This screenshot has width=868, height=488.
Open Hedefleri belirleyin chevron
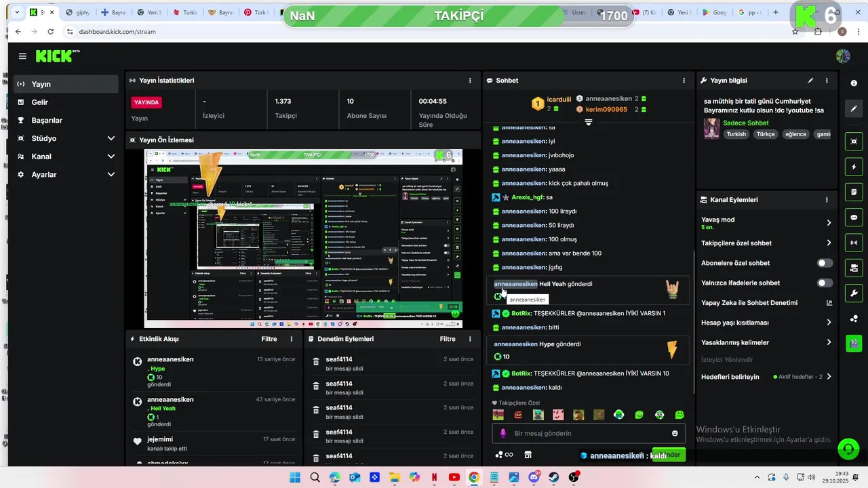click(x=829, y=377)
